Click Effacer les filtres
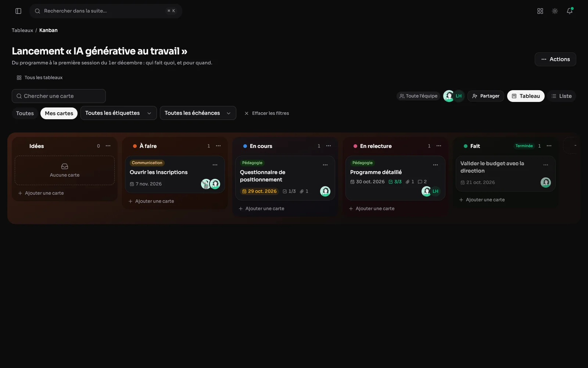 click(267, 113)
